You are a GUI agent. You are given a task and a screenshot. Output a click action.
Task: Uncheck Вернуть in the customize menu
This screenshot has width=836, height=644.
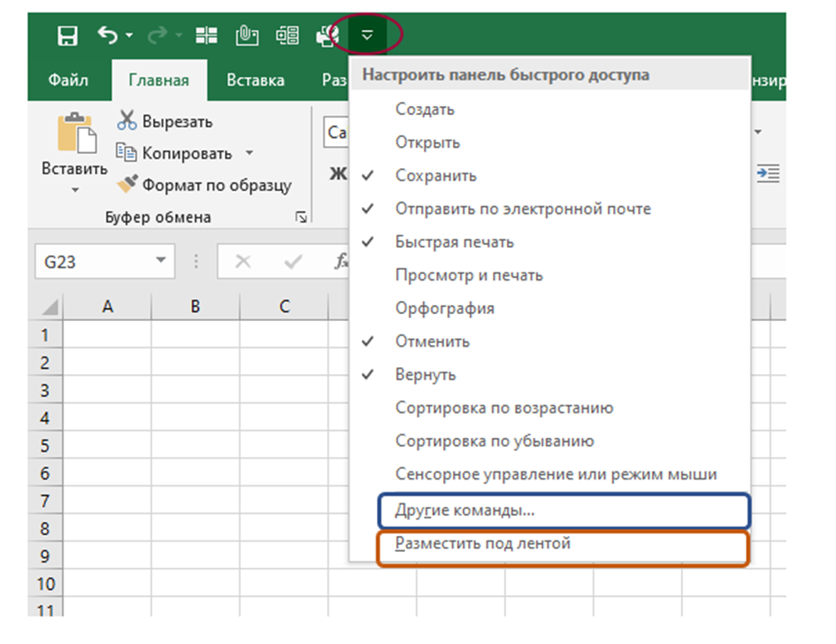(550, 374)
